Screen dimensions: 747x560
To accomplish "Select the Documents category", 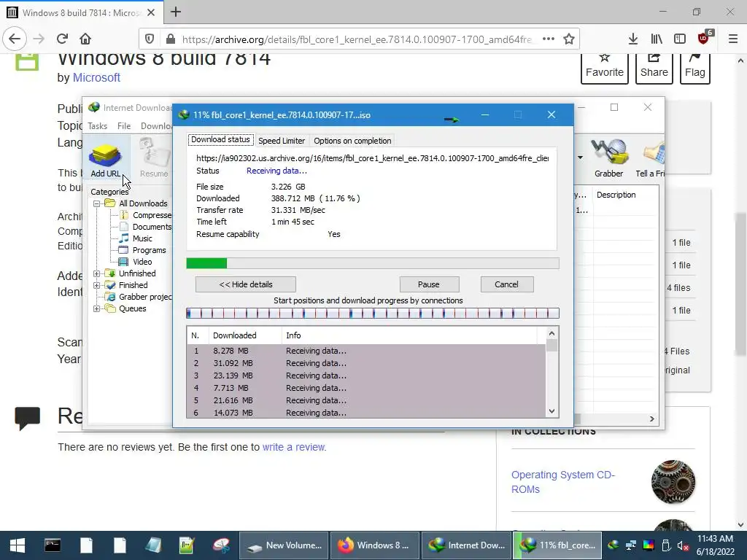I will pyautogui.click(x=152, y=227).
